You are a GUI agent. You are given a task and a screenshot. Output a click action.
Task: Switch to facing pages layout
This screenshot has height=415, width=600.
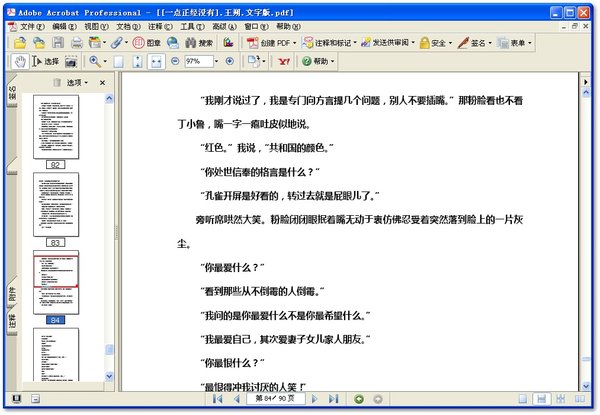(x=580, y=399)
